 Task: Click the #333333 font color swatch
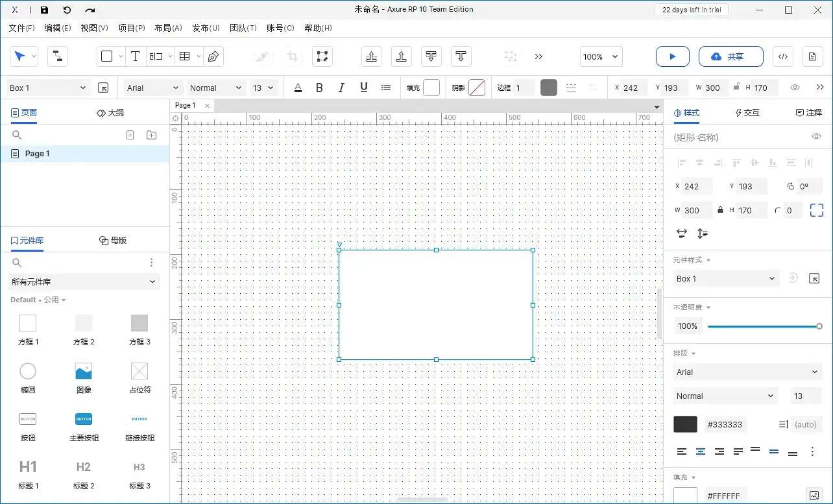tap(685, 424)
